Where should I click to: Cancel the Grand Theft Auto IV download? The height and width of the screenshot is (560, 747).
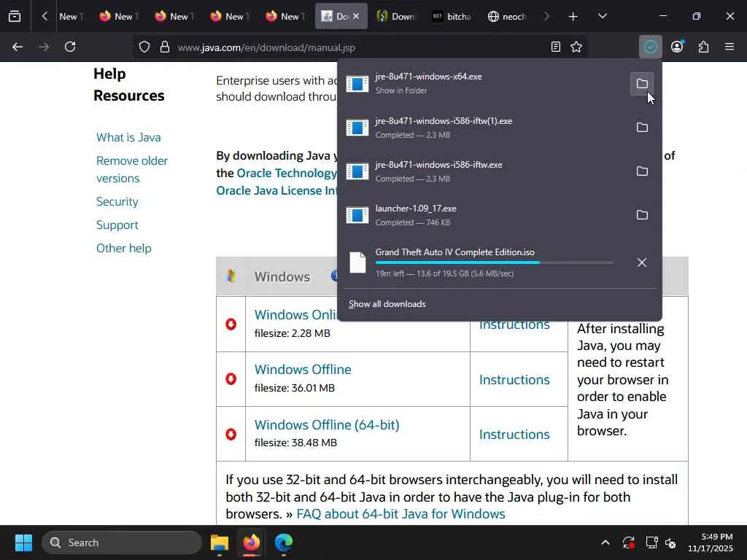click(642, 262)
